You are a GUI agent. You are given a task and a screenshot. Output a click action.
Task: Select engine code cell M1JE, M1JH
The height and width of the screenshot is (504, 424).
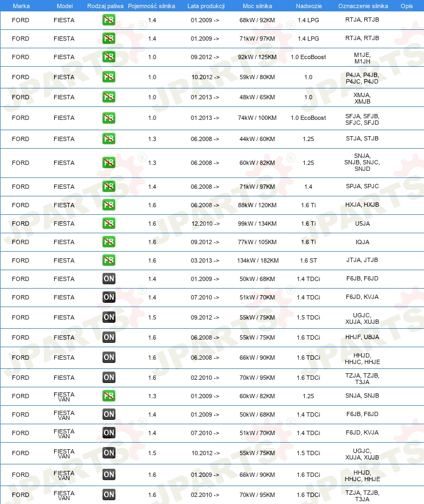click(362, 58)
